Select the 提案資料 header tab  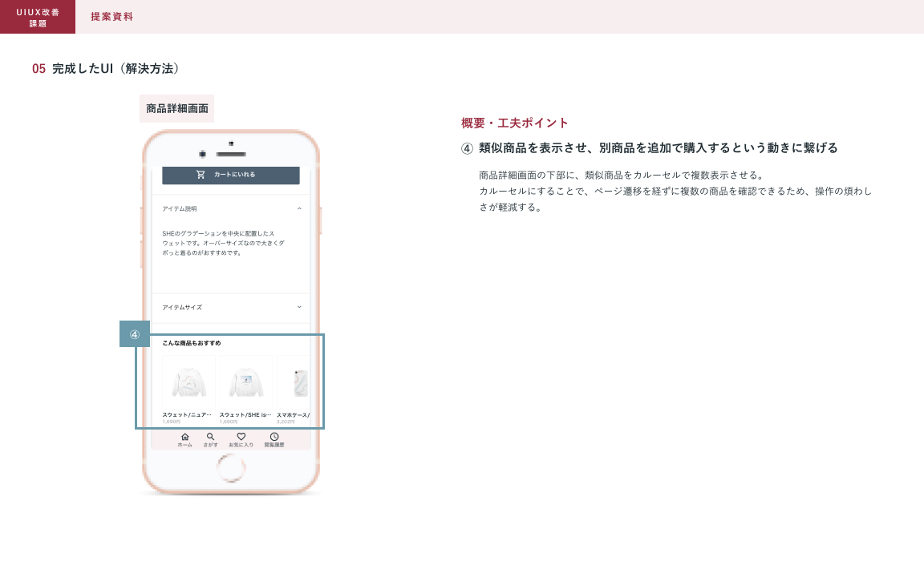tap(112, 17)
